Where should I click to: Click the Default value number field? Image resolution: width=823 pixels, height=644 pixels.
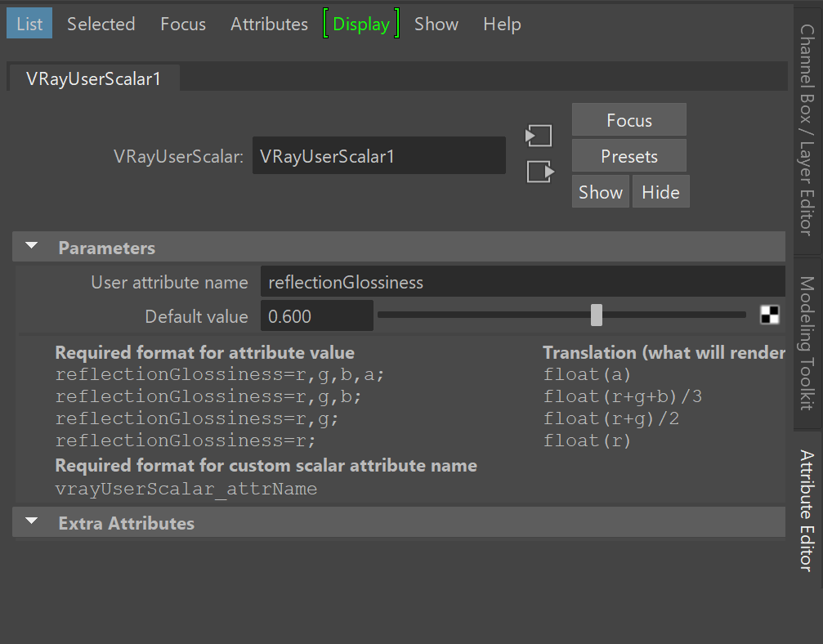[x=317, y=316]
